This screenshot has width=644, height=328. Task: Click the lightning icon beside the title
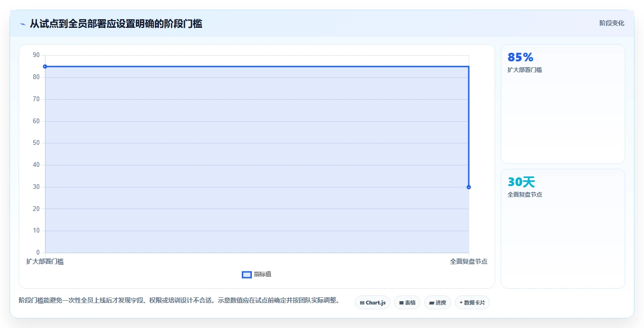click(x=23, y=24)
